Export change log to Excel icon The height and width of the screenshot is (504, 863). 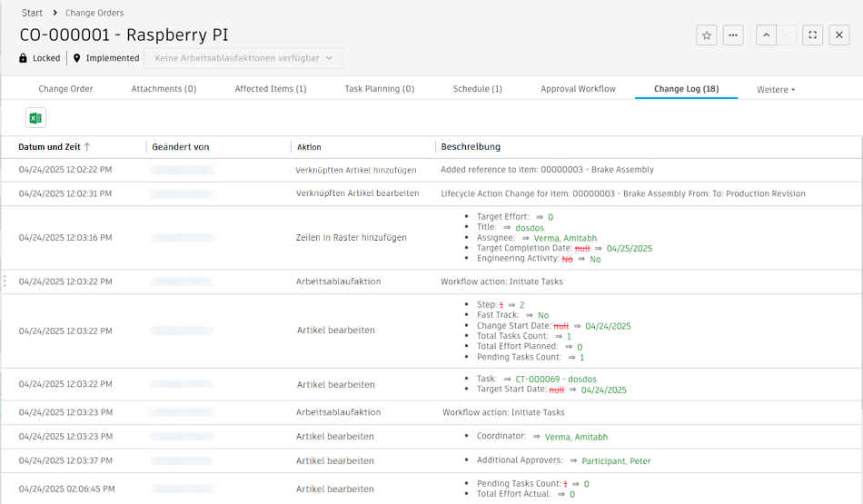point(35,118)
